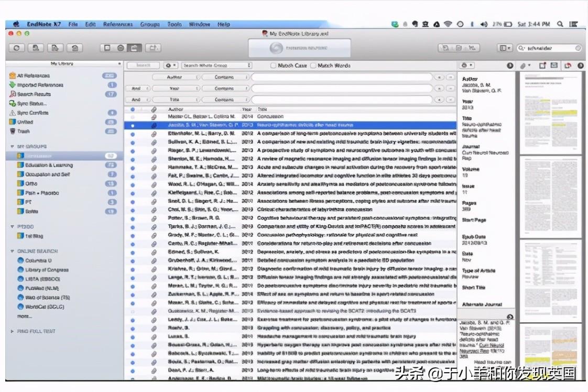Switch to Local Library mode icon
Image resolution: width=588 pixels, height=392 pixels.
[x=107, y=48]
